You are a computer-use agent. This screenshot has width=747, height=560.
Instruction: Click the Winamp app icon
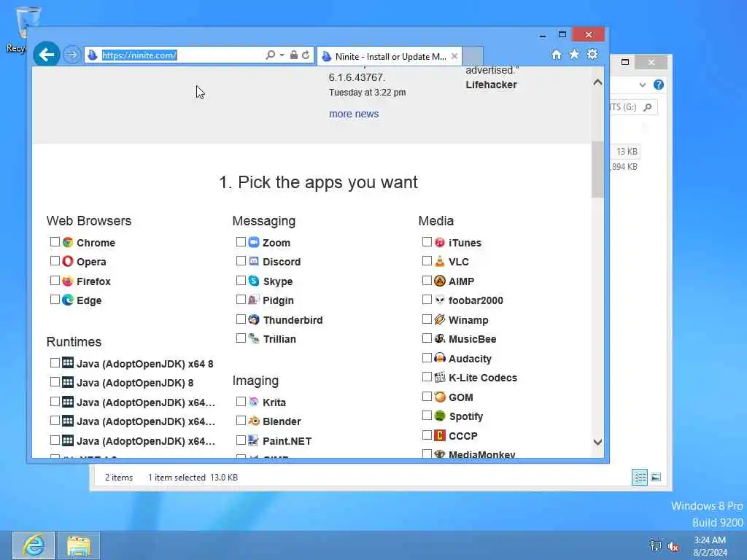(x=440, y=319)
